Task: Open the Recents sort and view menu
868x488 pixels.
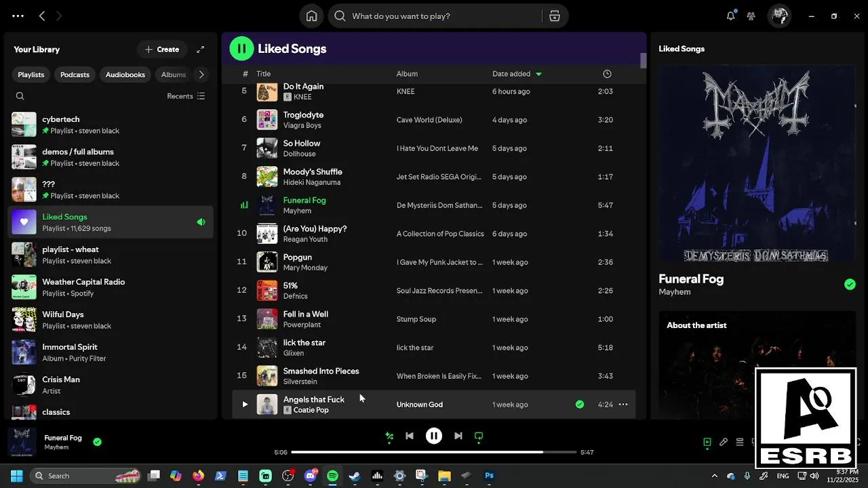Action: click(x=186, y=96)
